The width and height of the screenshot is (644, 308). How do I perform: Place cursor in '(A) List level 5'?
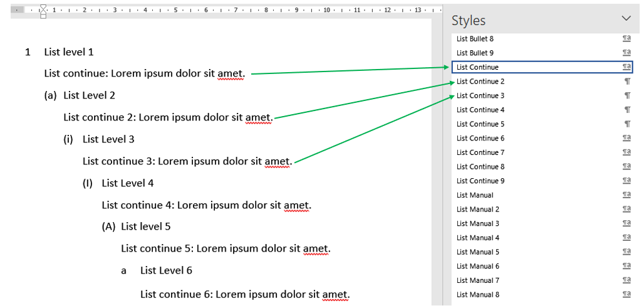[x=136, y=226]
